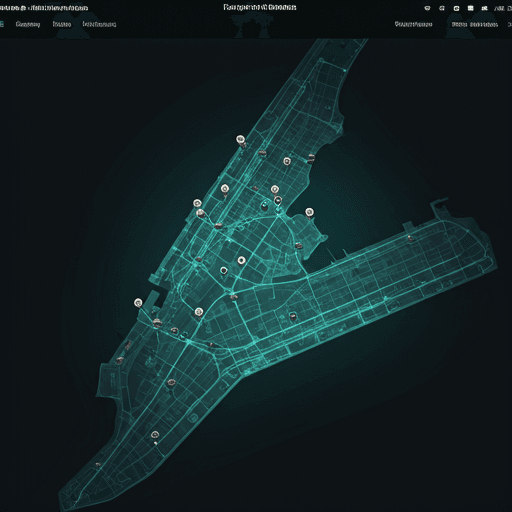
Task: Click the first icon in the top-right header icon group
Action: pos(427,8)
